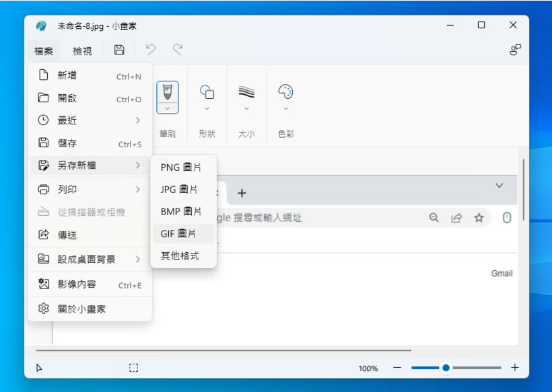Expand the brush dropdown chevron

(x=168, y=108)
